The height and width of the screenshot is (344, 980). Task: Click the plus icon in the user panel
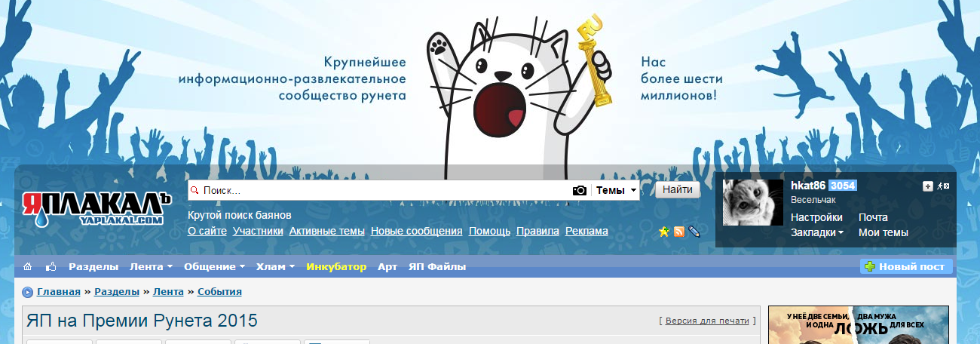click(x=928, y=186)
